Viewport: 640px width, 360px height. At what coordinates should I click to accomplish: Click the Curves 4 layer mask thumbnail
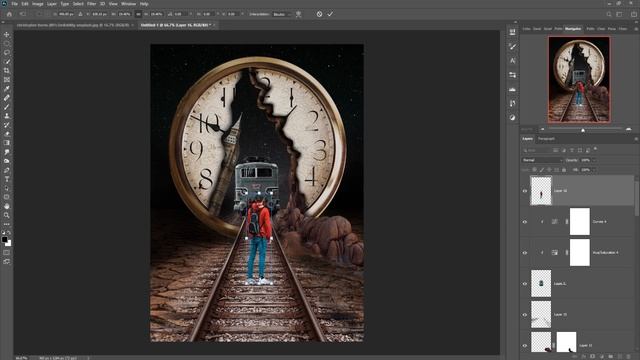pyautogui.click(x=580, y=222)
